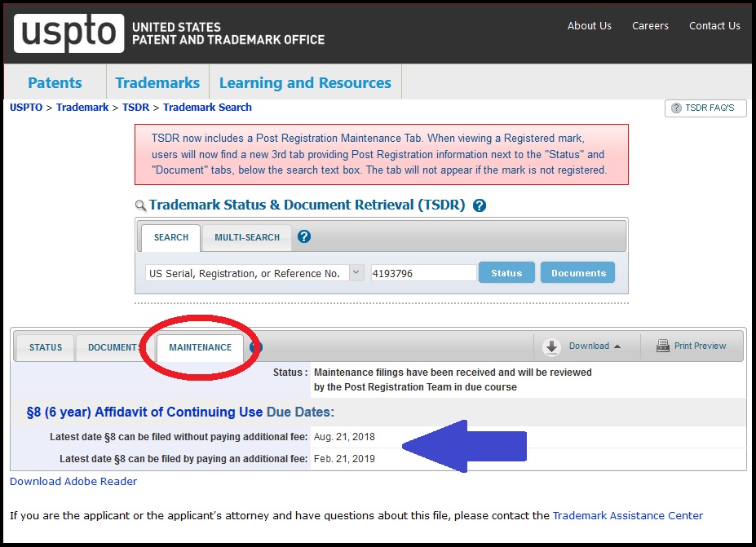Screen dimensions: 756x547
Task: Click the Post Registration Maintenance Tab notice
Action: click(382, 154)
